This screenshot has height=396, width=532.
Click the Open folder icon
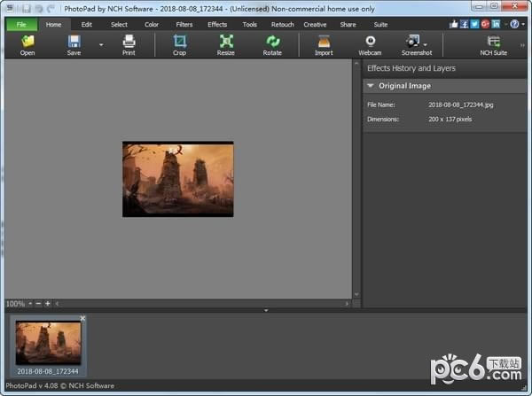tap(27, 42)
